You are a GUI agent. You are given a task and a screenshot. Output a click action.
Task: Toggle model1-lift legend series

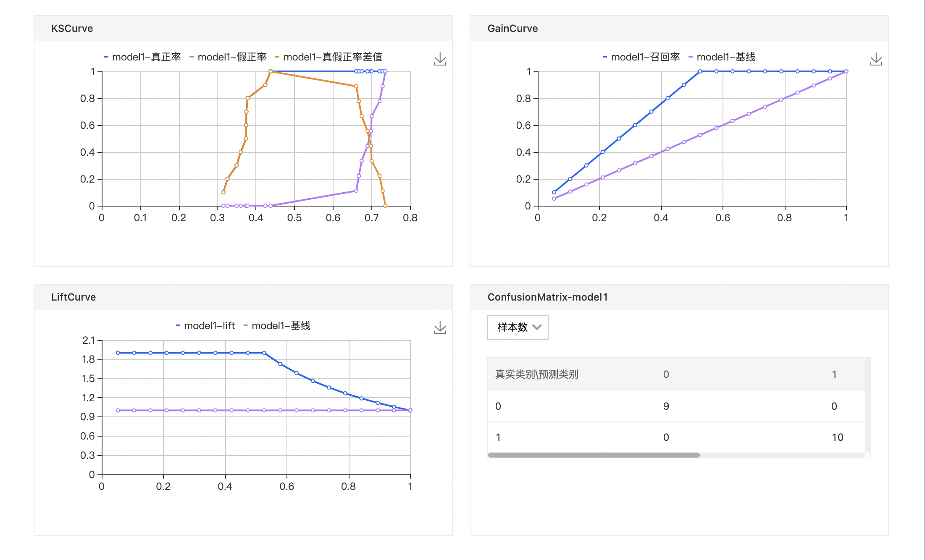point(205,326)
